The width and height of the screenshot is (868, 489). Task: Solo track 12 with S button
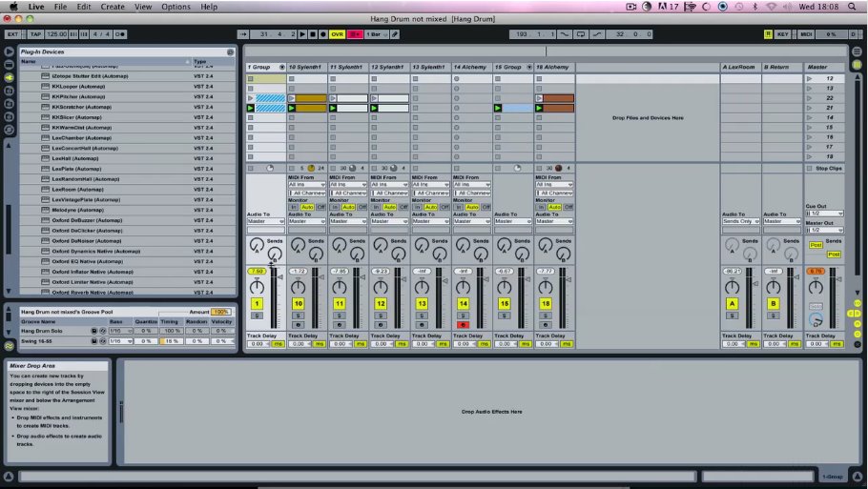coord(381,316)
